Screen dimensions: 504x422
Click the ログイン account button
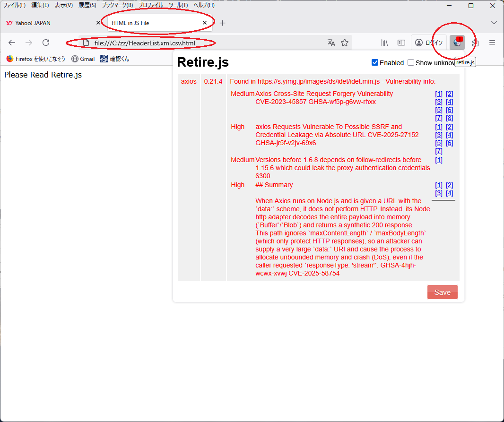pos(428,43)
